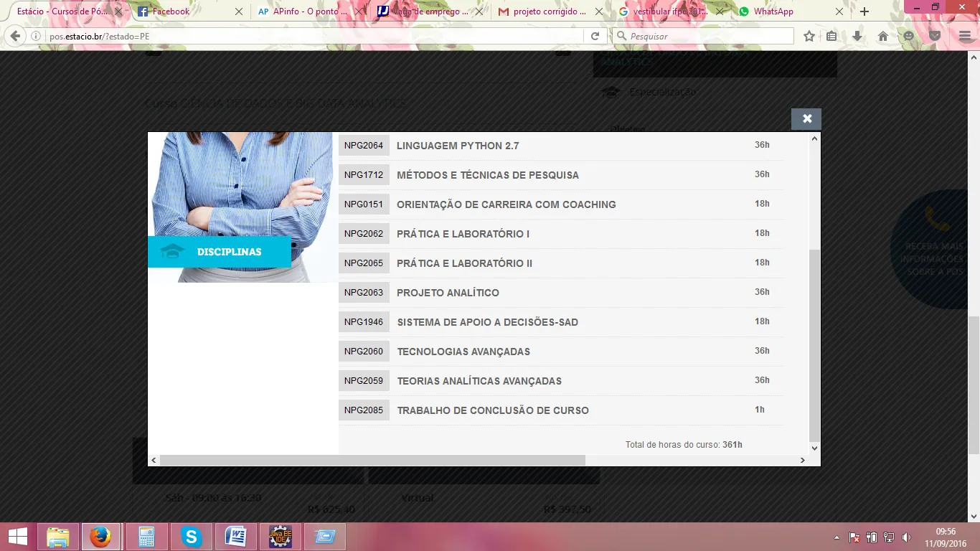
Task: Open the Java EE IDE taskbar icon
Action: (281, 537)
